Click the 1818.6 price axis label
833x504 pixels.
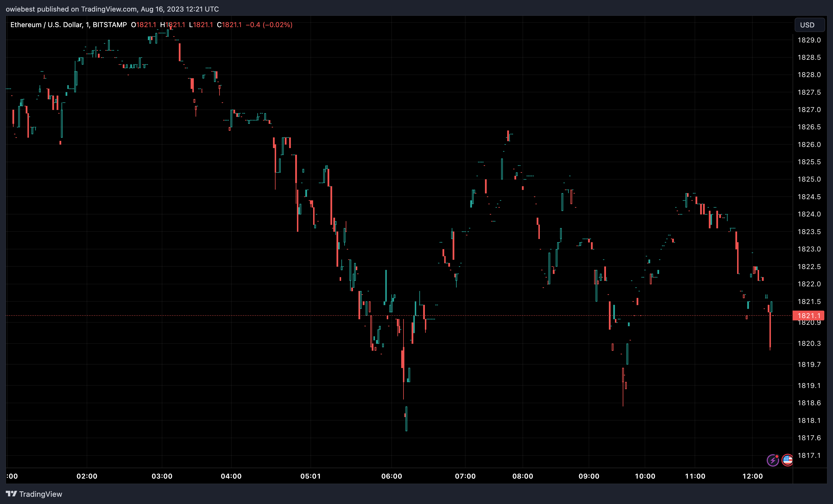(809, 403)
